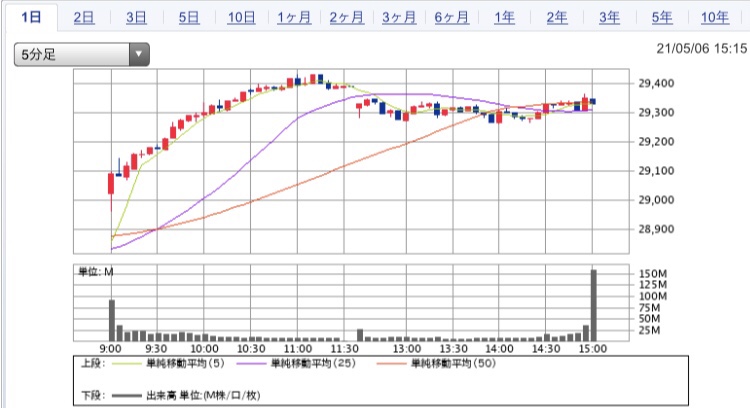This screenshot has width=750, height=408.
Task: Click the 29,300 price axis label
Action: pos(656,112)
